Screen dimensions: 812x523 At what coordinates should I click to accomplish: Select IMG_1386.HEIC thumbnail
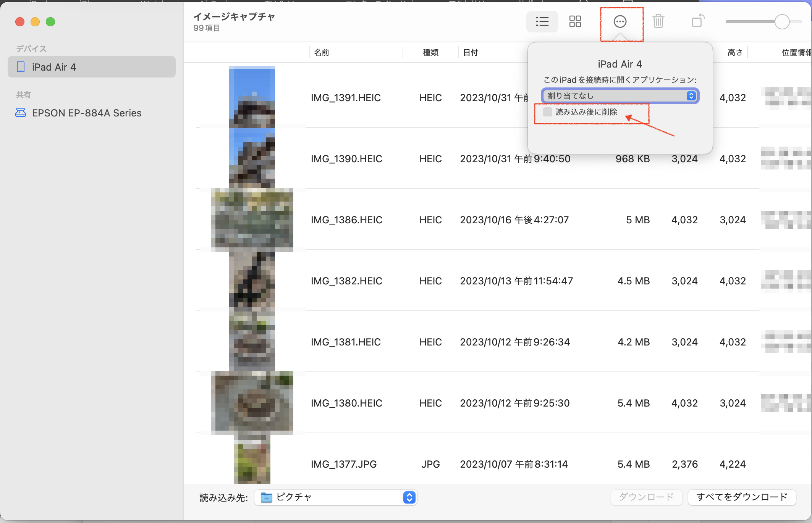pyautogui.click(x=252, y=220)
